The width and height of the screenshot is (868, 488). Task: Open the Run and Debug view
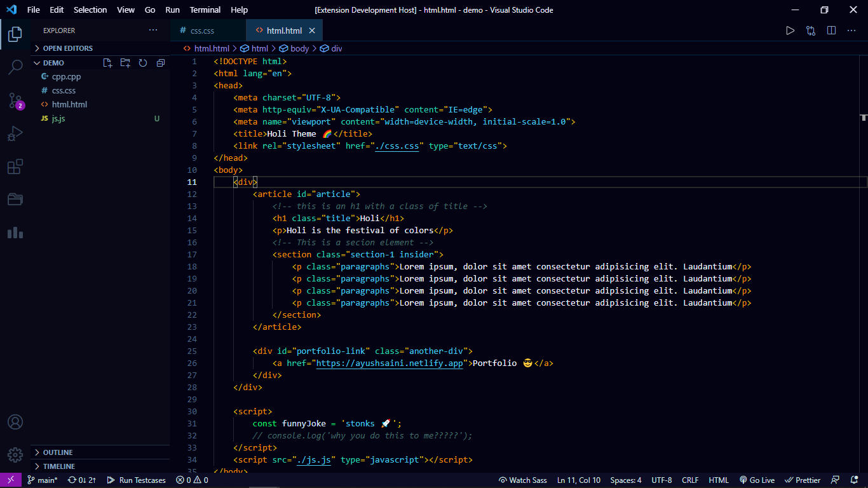click(x=15, y=133)
